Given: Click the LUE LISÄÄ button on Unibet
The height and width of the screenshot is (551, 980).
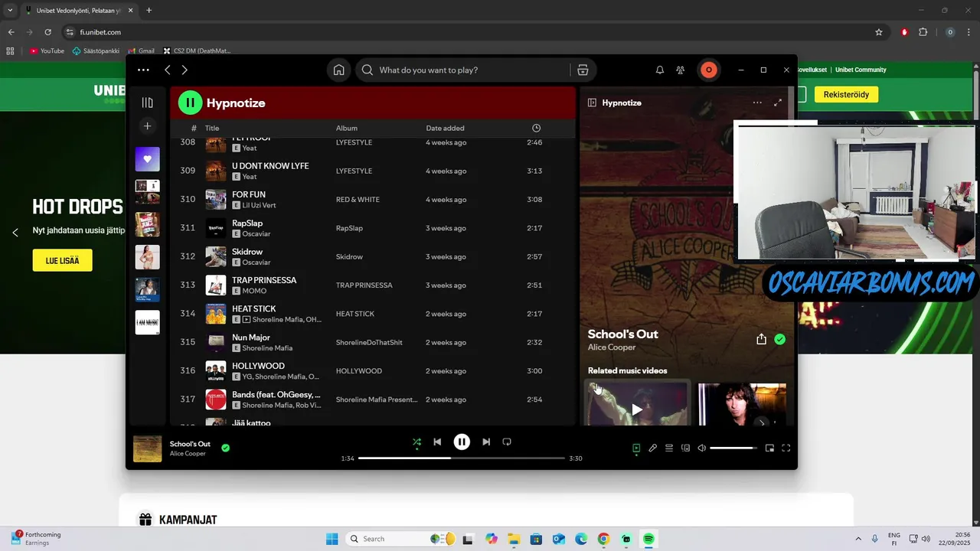Looking at the screenshot, I should (62, 260).
